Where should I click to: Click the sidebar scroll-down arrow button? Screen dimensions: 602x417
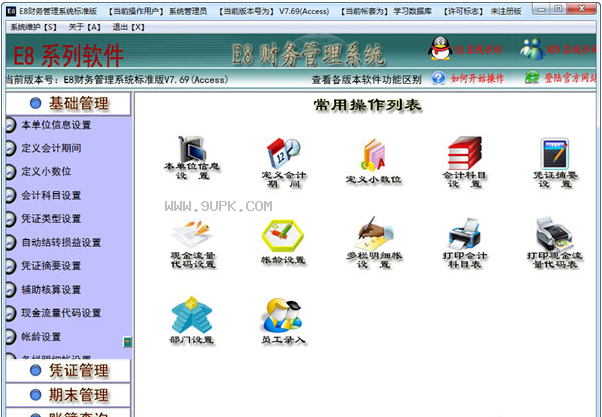tap(127, 342)
